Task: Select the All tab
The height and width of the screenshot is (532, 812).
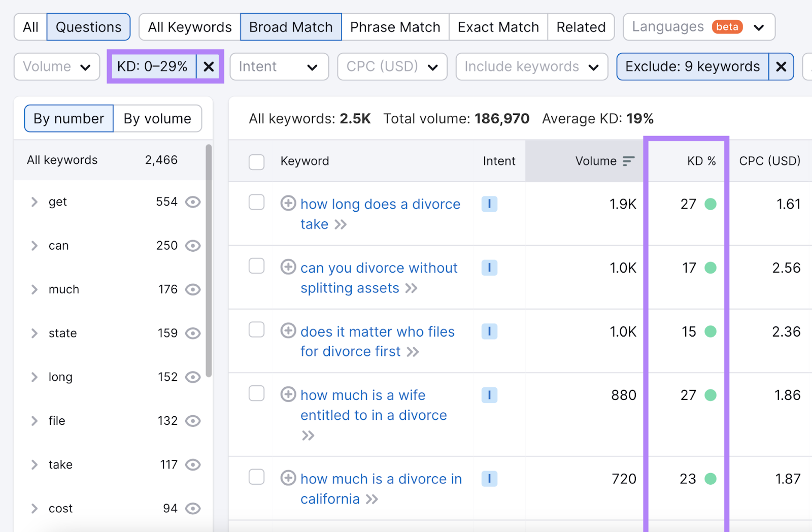Action: coord(30,27)
